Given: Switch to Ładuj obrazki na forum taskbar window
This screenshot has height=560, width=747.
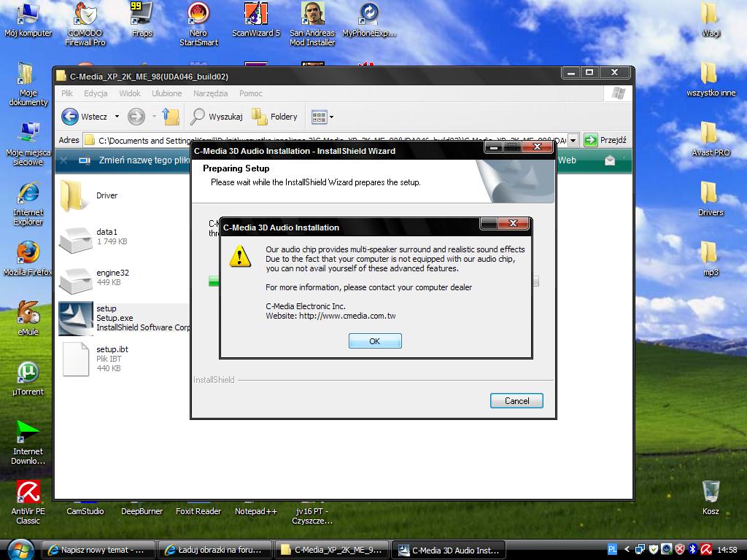Looking at the screenshot, I should 215,550.
